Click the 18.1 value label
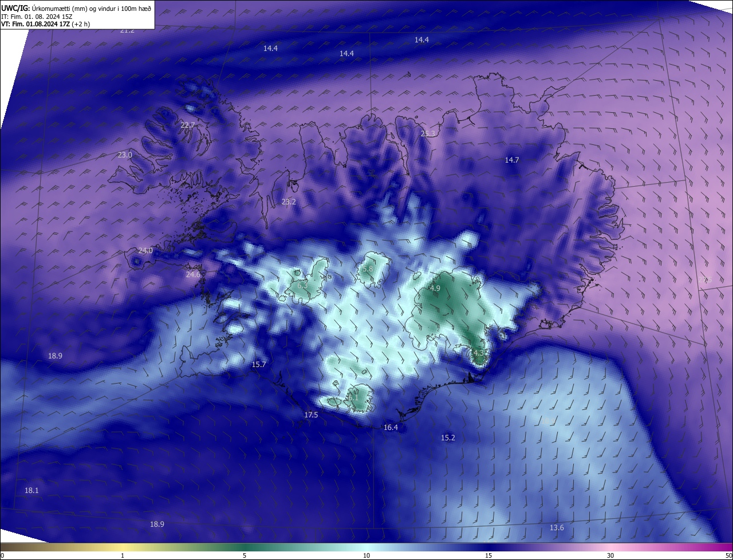Image resolution: width=733 pixels, height=560 pixels. [x=31, y=491]
